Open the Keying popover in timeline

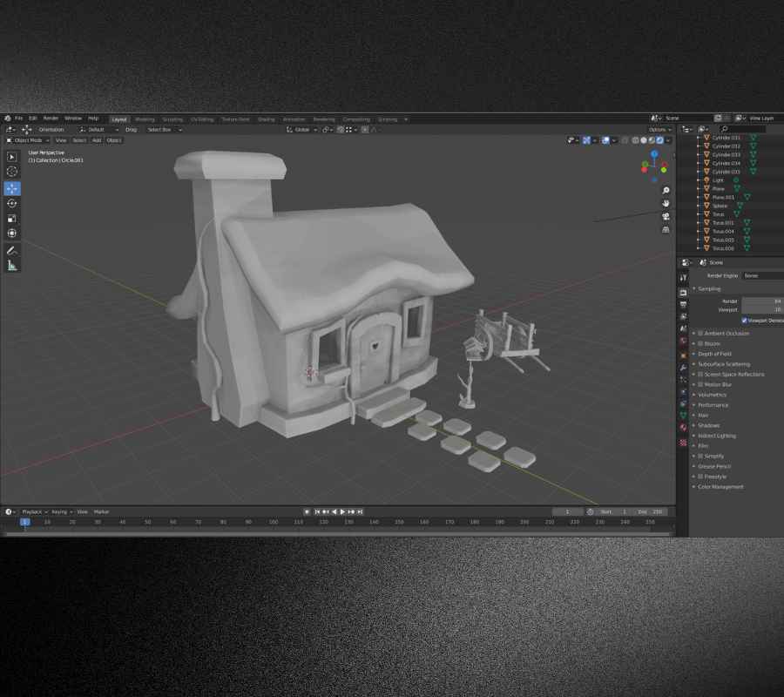(62, 512)
